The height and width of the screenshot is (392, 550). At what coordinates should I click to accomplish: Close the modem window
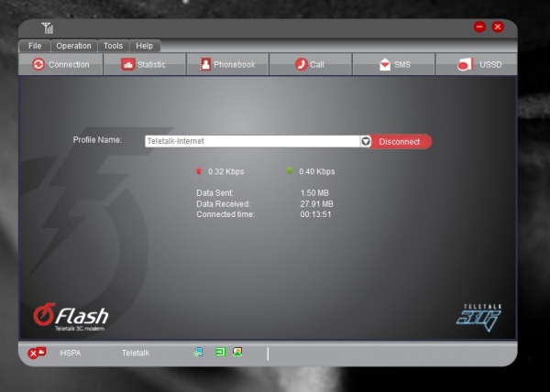[498, 27]
